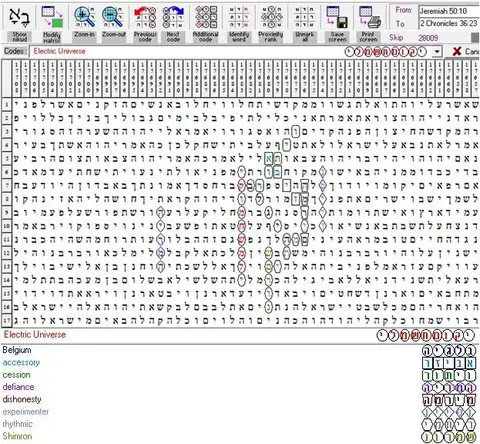Select Belgium in the legend list

pos(17,350)
